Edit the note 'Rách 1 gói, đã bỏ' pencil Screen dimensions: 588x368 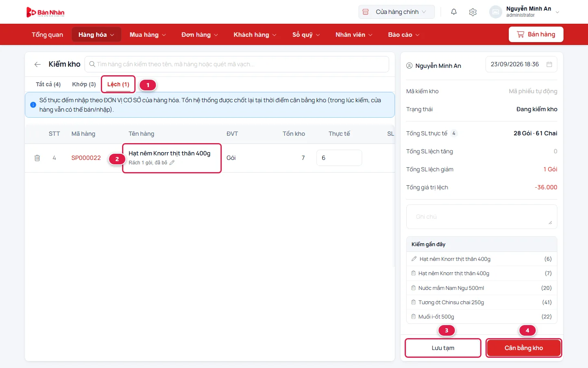172,163
